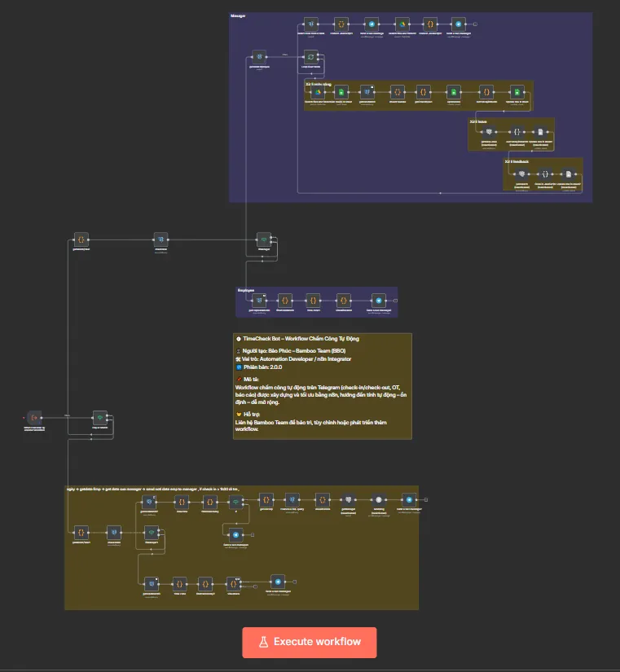Screen dimensions: 620x672
Task: Click the Execute workflow button
Action: tap(309, 642)
